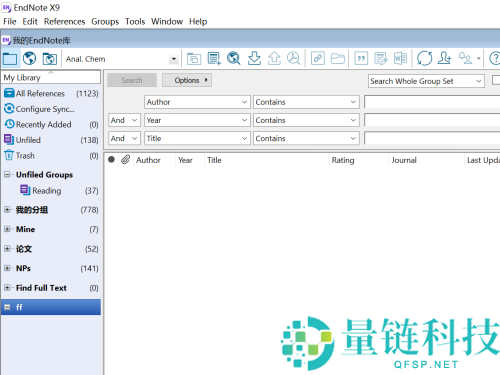Open Contains dropdown in Author row
The image size is (500, 375).
(353, 102)
